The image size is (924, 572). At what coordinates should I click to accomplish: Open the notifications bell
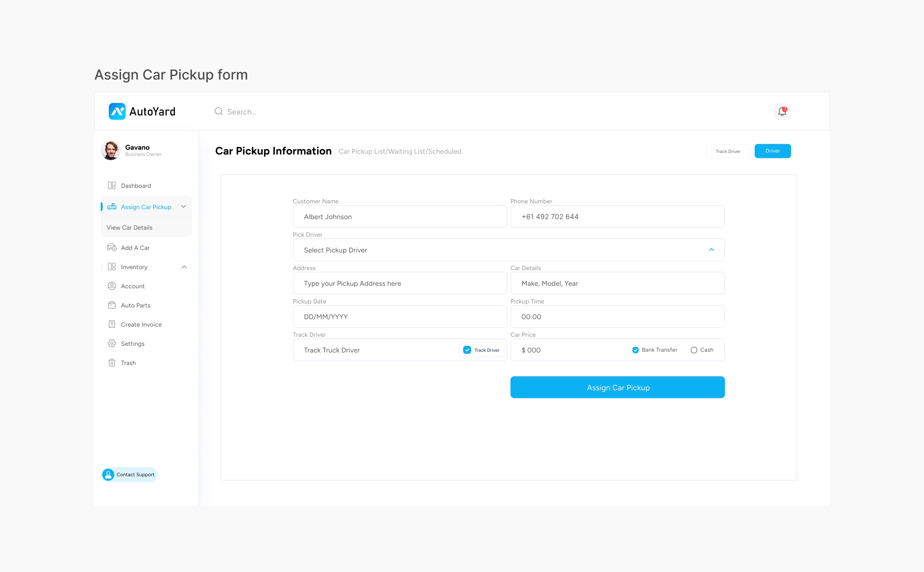[x=782, y=112]
